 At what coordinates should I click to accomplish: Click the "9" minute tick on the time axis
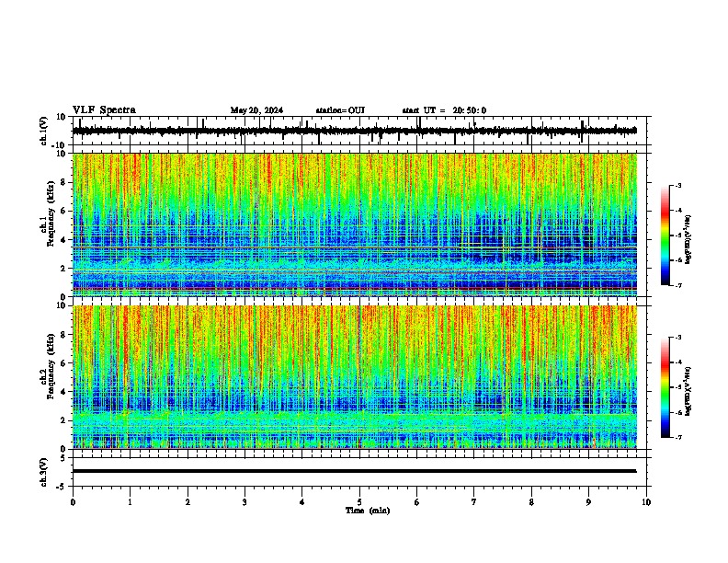click(x=588, y=502)
